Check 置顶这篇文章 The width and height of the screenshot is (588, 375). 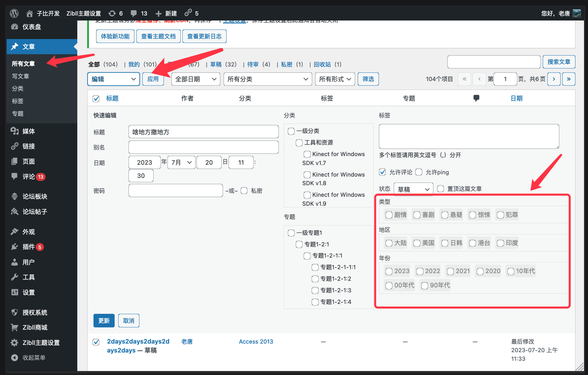(x=440, y=188)
